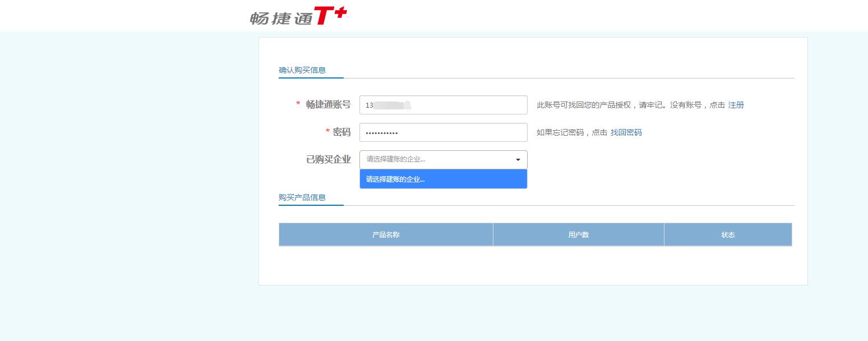The width and height of the screenshot is (868, 341).
Task: Click the 密码 field label
Action: click(x=341, y=132)
